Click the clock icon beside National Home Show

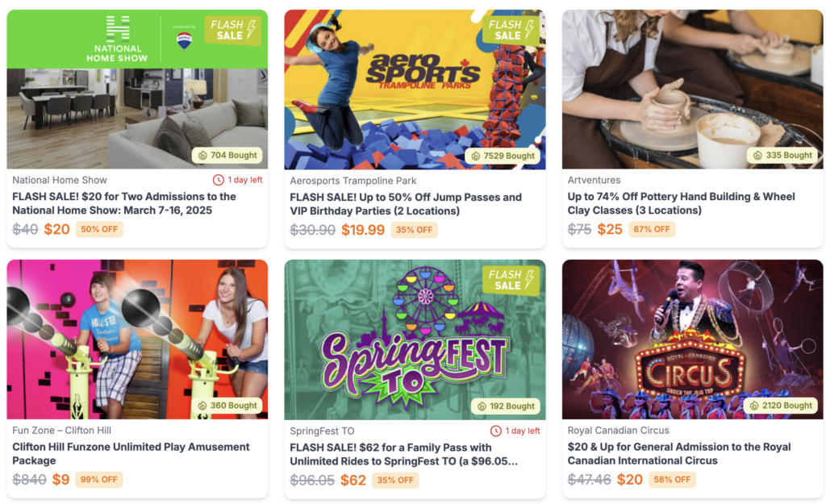pyautogui.click(x=218, y=180)
